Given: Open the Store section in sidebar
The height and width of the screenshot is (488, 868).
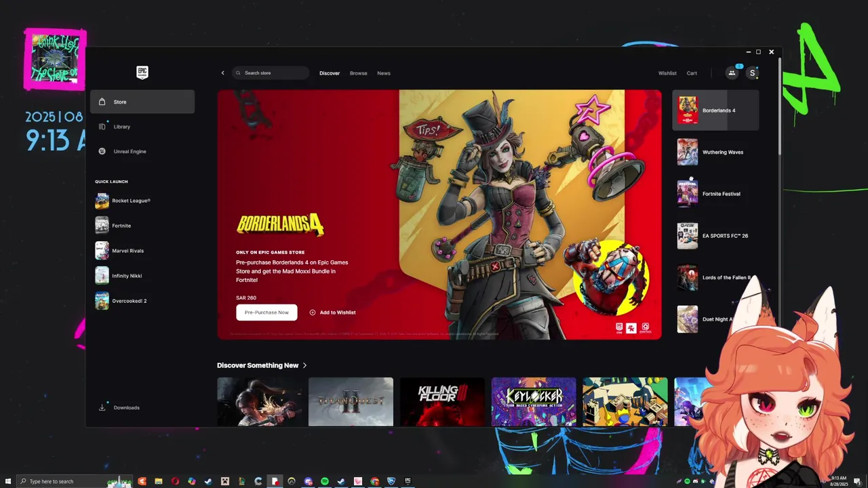Looking at the screenshot, I should 142,102.
